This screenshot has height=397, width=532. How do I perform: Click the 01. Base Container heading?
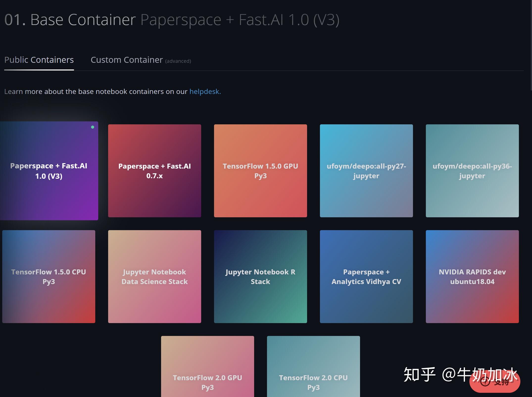coord(70,20)
